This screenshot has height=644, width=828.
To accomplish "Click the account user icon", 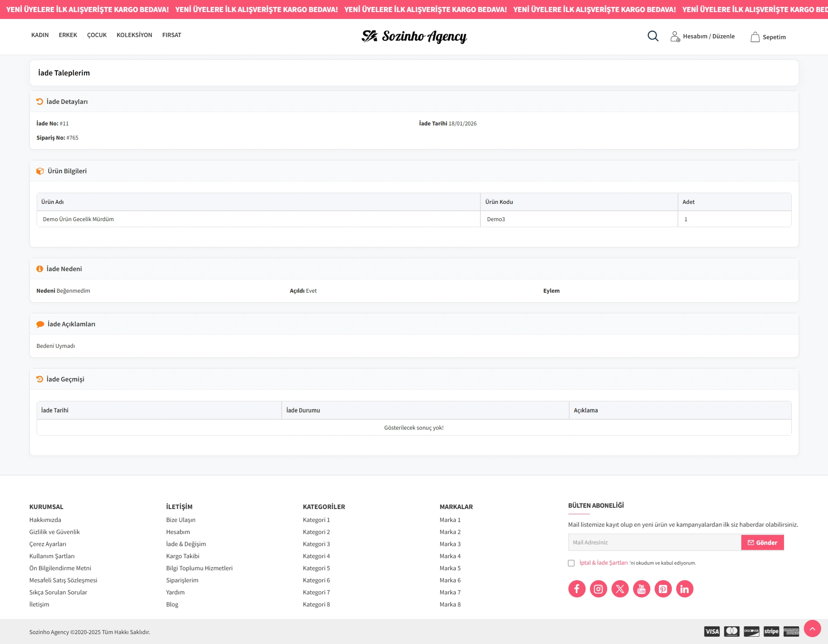I will click(x=675, y=37).
